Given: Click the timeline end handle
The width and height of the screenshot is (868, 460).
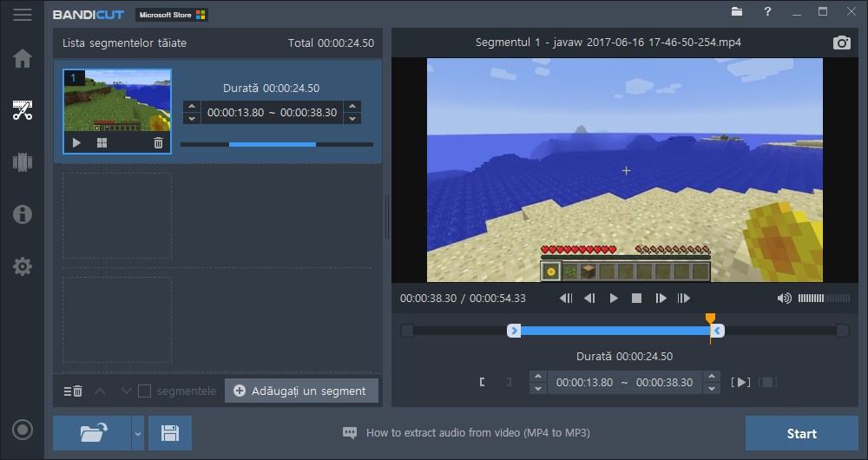Looking at the screenshot, I should pyautogui.click(x=718, y=331).
